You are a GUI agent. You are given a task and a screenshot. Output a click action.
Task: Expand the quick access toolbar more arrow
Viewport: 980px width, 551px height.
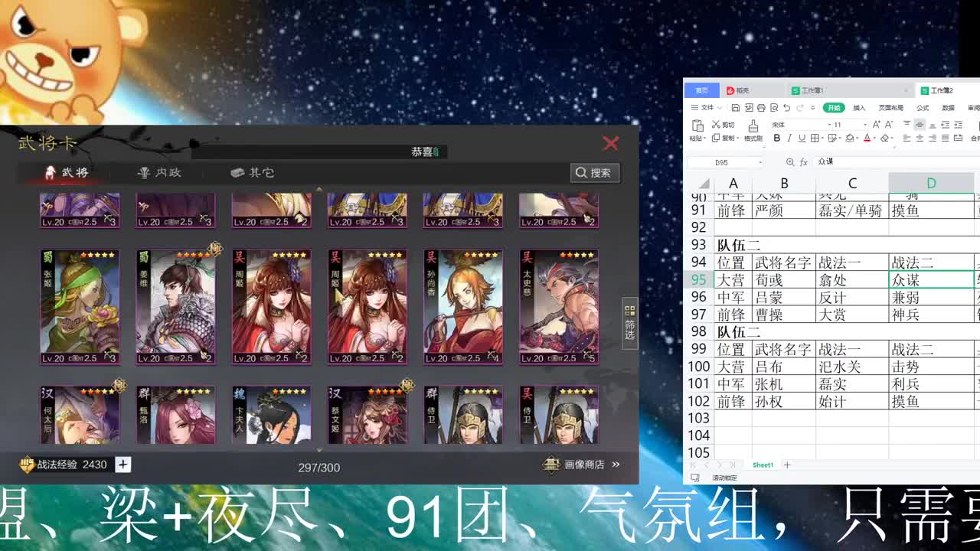tap(813, 108)
